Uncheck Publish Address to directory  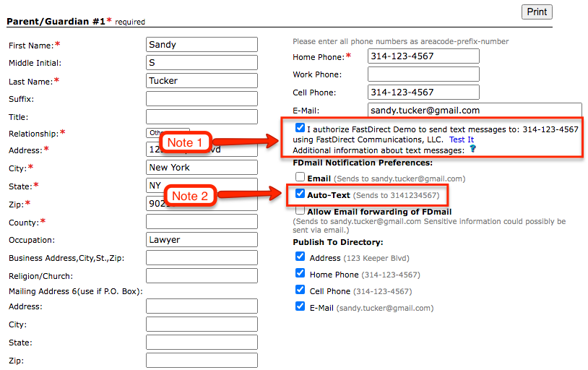click(x=300, y=257)
